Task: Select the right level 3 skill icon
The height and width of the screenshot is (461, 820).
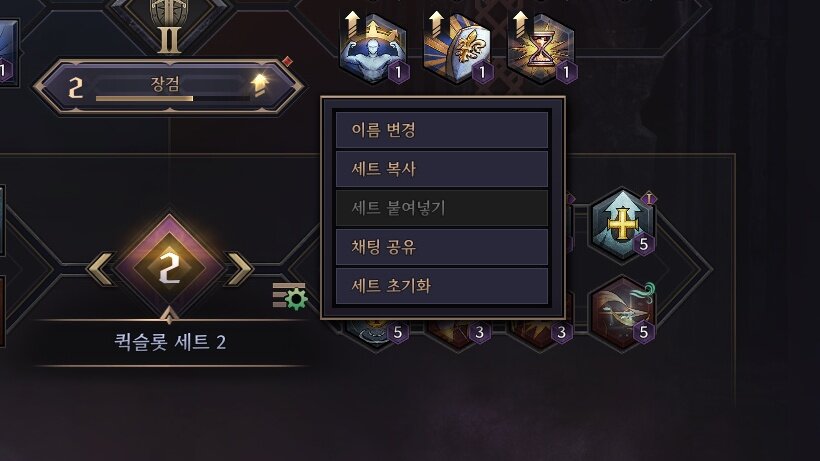Action: click(541, 332)
